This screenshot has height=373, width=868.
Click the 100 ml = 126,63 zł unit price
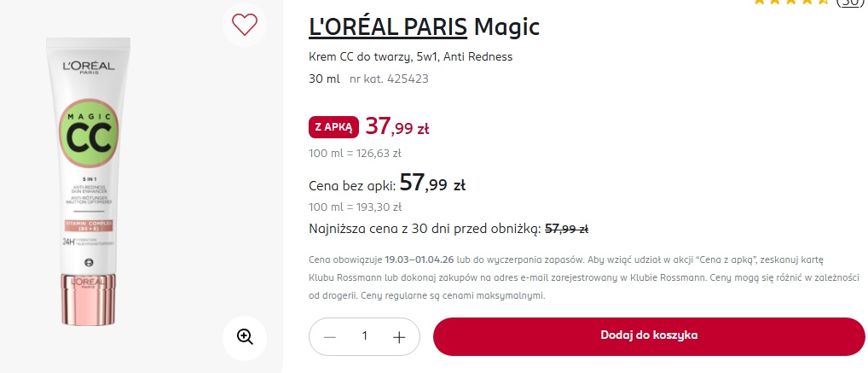(355, 154)
